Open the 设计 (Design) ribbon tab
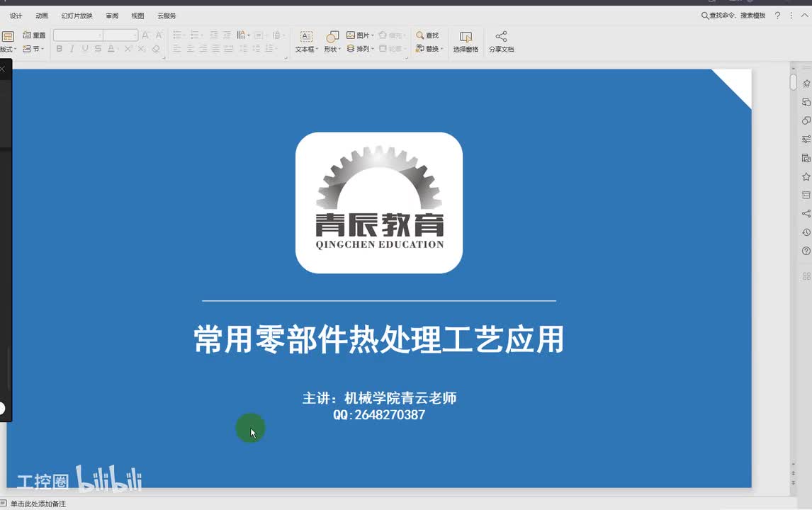Image resolution: width=812 pixels, height=510 pixels. [x=16, y=16]
